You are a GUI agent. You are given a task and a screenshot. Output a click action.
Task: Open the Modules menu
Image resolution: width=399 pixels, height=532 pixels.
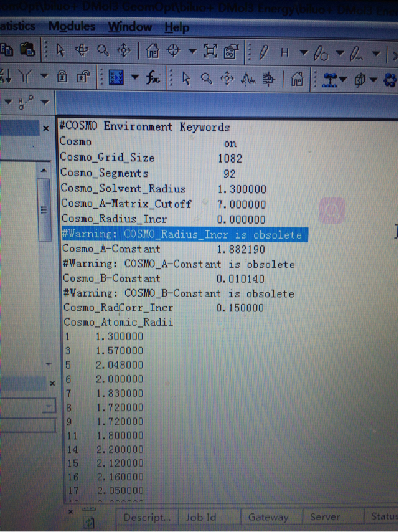point(72,26)
